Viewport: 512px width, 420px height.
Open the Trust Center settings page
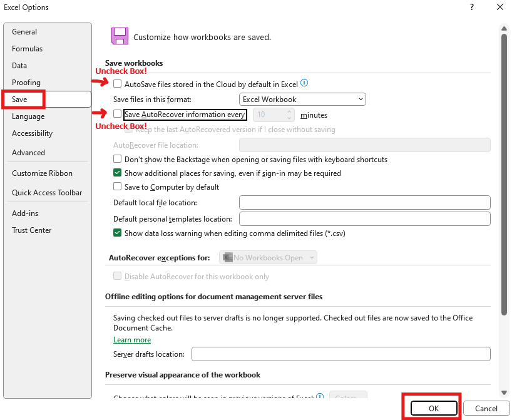coord(31,230)
